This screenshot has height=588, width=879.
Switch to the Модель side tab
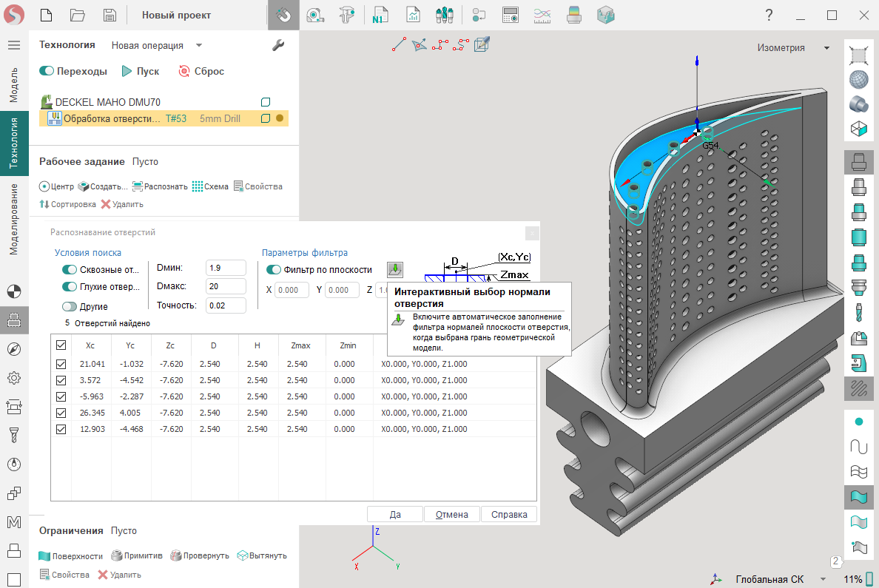click(13, 84)
